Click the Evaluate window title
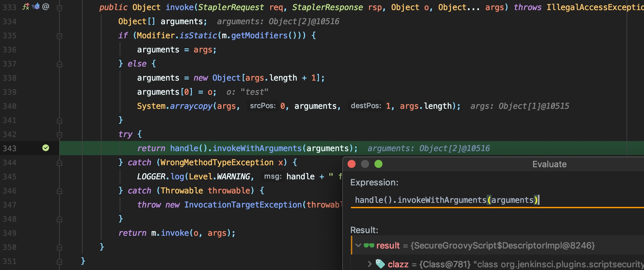Screen dimensions: 644x270 [550, 164]
